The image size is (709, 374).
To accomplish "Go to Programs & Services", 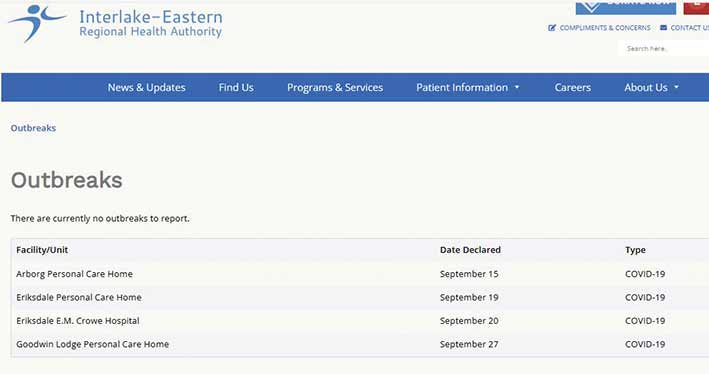I will [335, 87].
